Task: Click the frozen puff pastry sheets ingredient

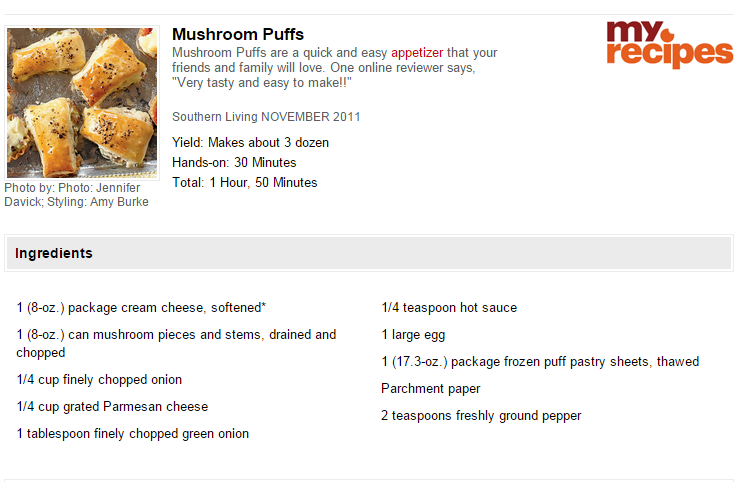Action: pyautogui.click(x=540, y=362)
